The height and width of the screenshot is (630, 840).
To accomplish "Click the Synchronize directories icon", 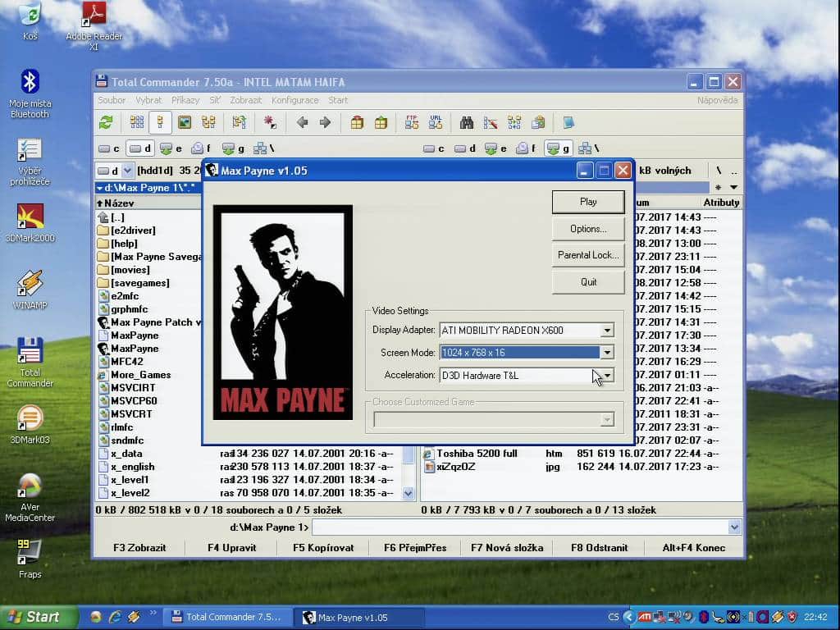I will pos(514,123).
